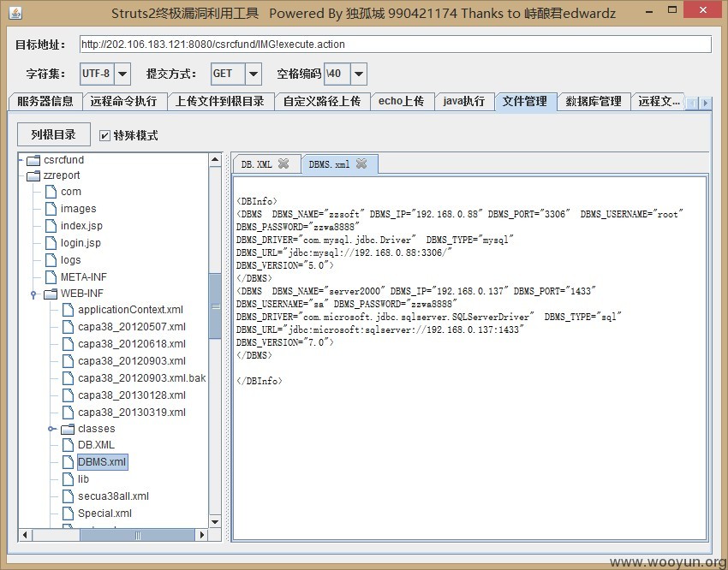Click the tree horizontal scrollbar thumb

point(137,535)
